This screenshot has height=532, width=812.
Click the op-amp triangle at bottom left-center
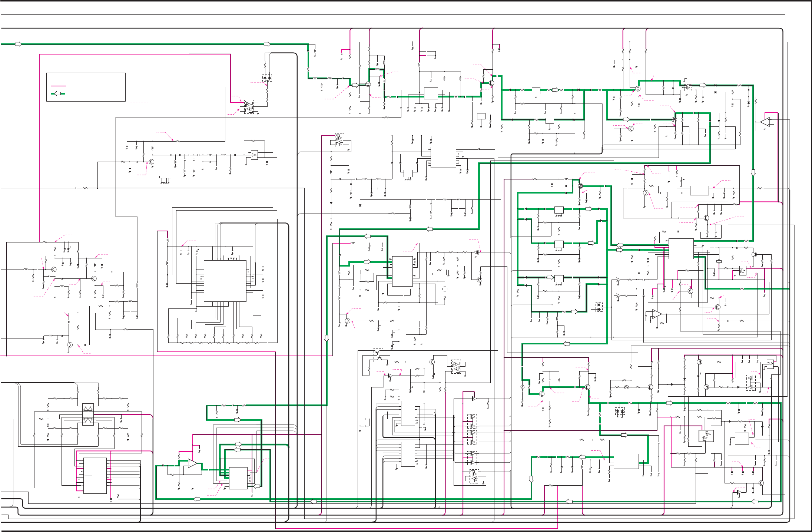point(192,463)
